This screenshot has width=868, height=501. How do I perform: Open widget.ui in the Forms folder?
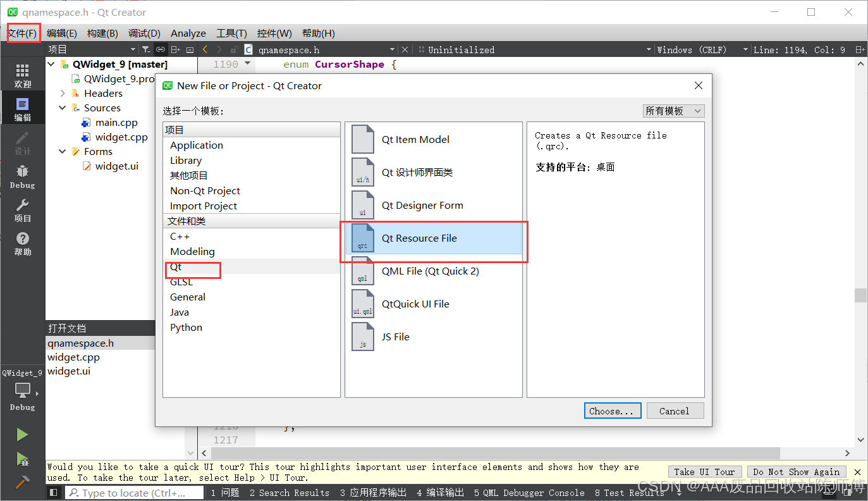click(x=116, y=166)
